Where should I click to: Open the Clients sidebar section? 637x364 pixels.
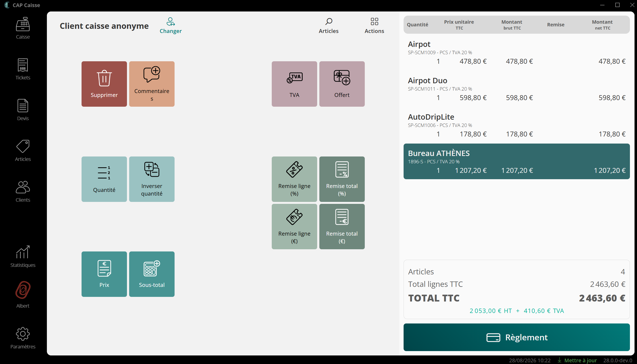pos(23,191)
